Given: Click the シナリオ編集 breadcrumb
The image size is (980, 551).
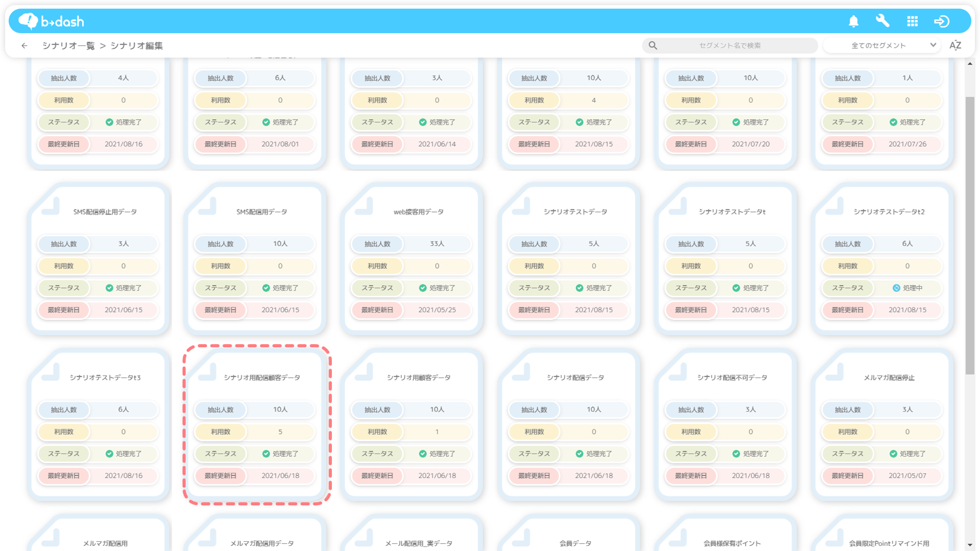Looking at the screenshot, I should coord(136,46).
